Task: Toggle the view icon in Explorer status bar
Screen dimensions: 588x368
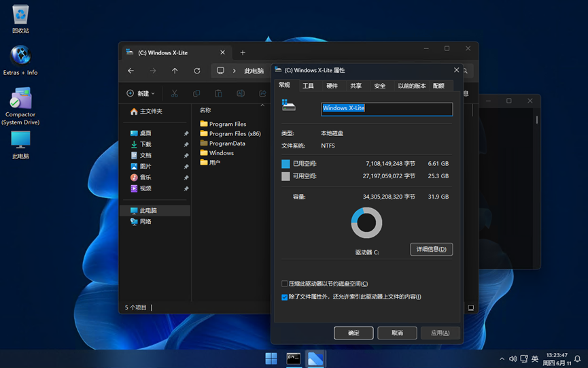Action: point(470,307)
